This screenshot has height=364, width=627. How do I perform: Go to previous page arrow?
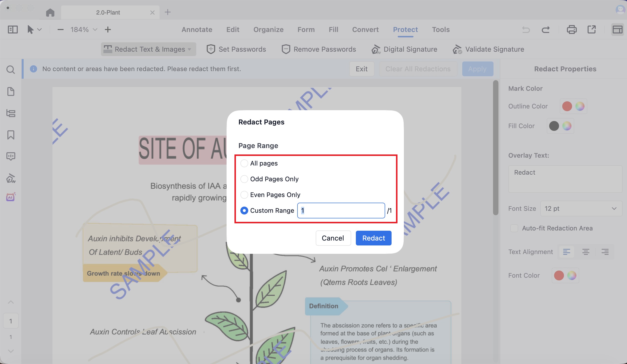[x=11, y=302]
